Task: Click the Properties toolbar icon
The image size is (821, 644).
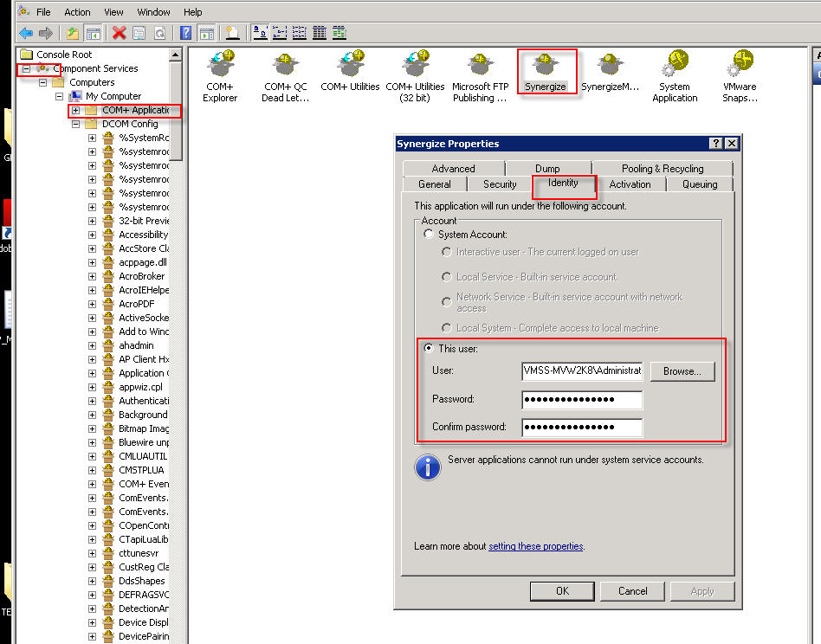Action: click(139, 34)
